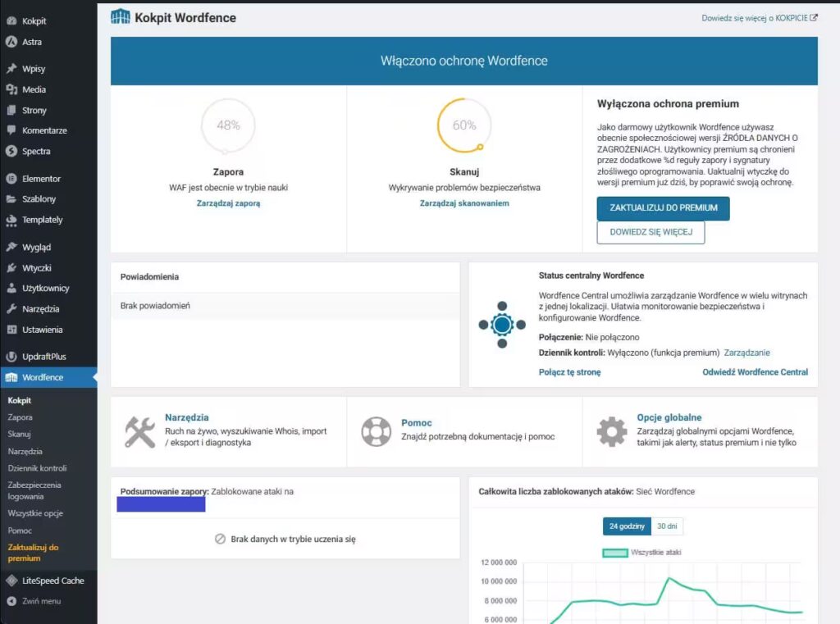Click the Templately cloud icon
The height and width of the screenshot is (624, 840).
[x=11, y=220]
